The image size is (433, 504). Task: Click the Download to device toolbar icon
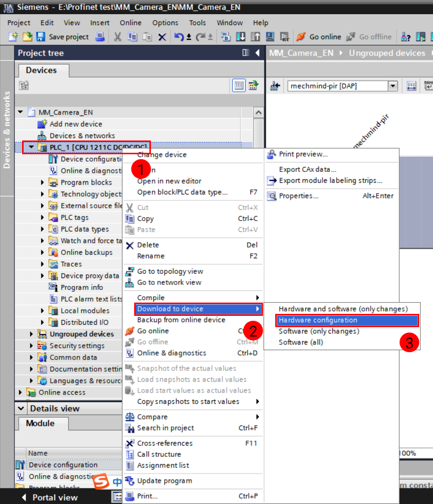tap(241, 37)
